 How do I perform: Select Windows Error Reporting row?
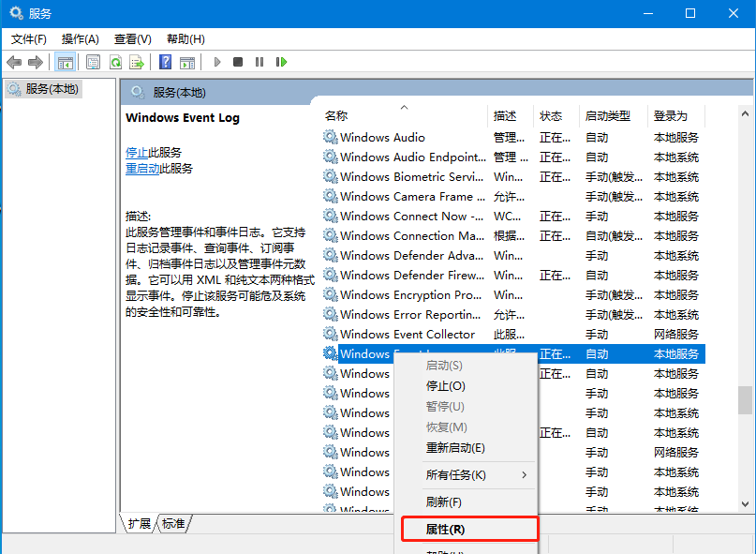pos(513,315)
